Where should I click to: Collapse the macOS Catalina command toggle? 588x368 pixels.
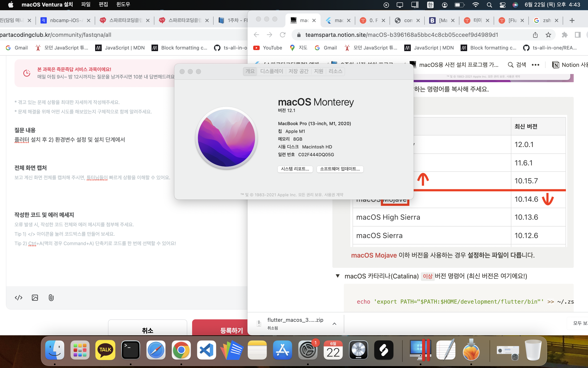pyautogui.click(x=337, y=276)
